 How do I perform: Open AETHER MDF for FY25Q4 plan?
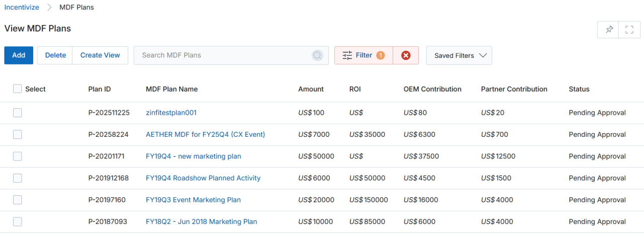tap(205, 134)
